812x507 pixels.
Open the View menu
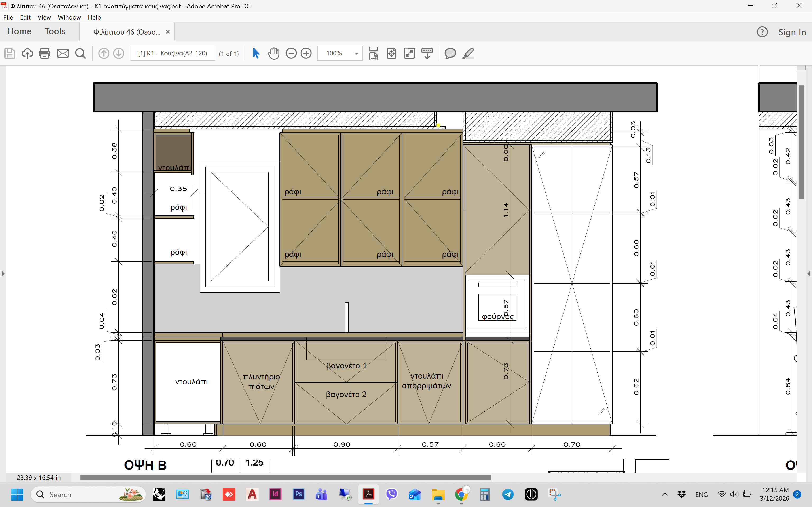pos(44,17)
